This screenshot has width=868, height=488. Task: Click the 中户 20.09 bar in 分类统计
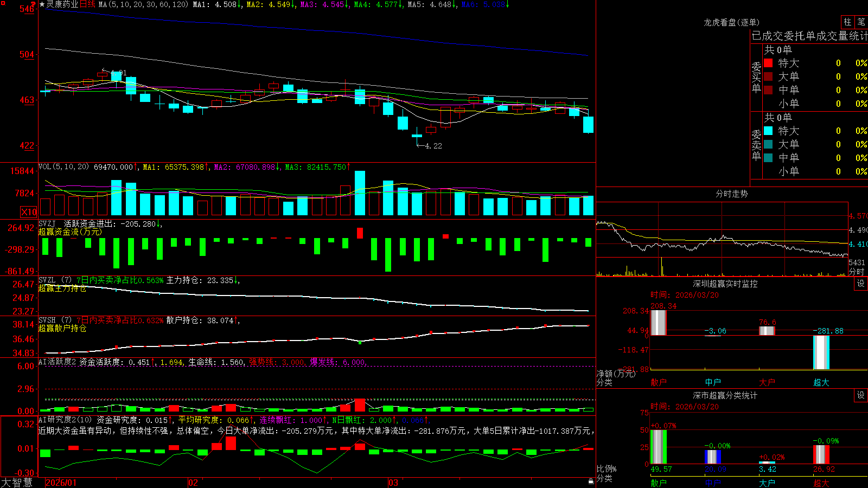(713, 457)
